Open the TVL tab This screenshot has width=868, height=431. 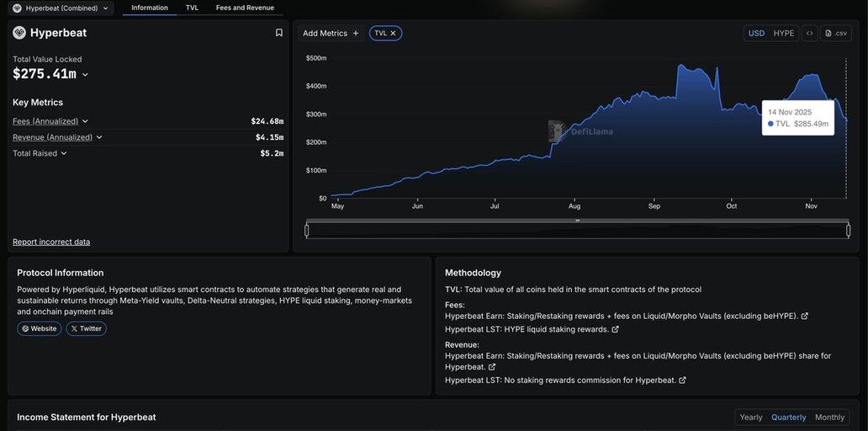(x=192, y=8)
